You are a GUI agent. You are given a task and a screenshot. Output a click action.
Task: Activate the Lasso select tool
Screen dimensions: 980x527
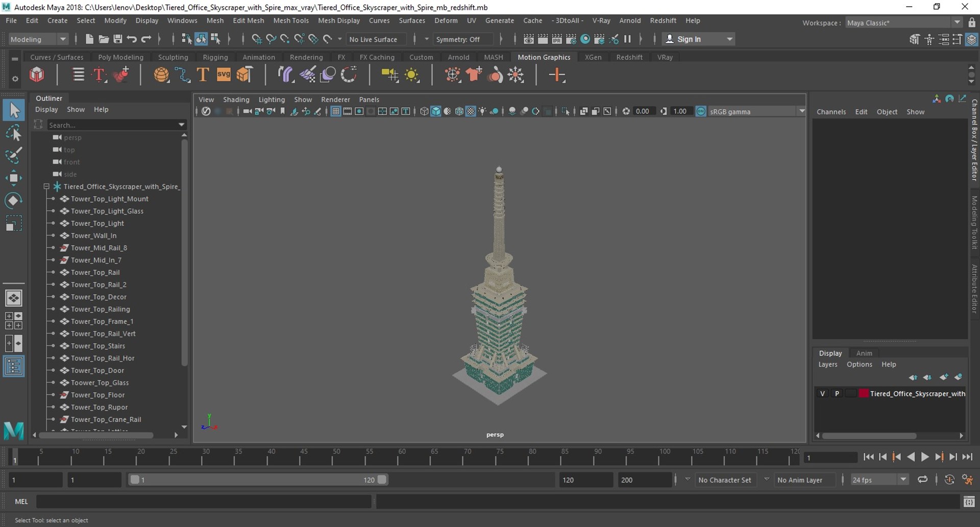pyautogui.click(x=14, y=133)
